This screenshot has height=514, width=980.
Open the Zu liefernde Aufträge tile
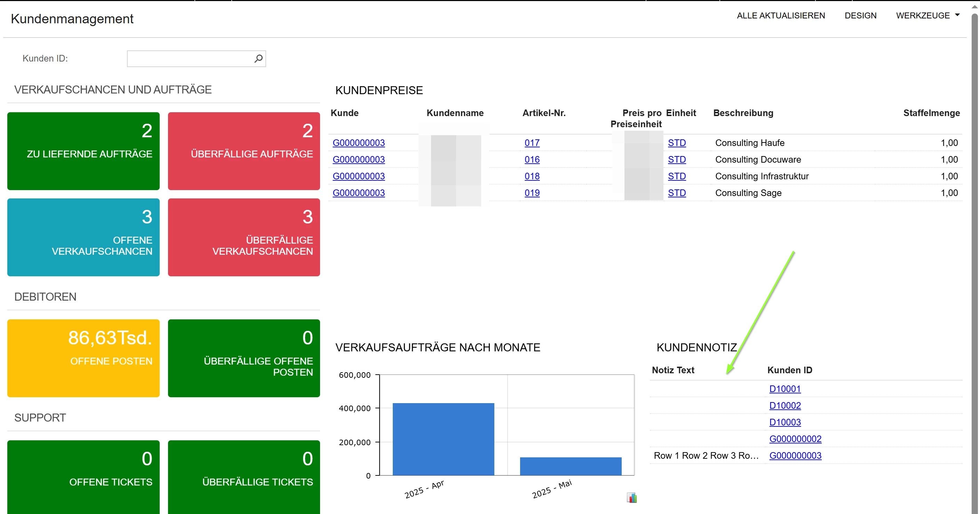pyautogui.click(x=83, y=151)
